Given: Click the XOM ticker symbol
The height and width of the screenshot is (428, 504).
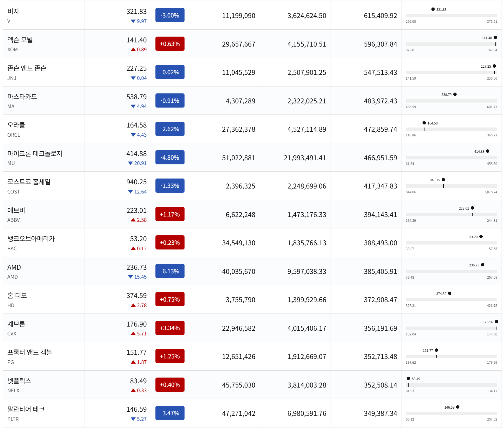Looking at the screenshot, I should 12,50.
